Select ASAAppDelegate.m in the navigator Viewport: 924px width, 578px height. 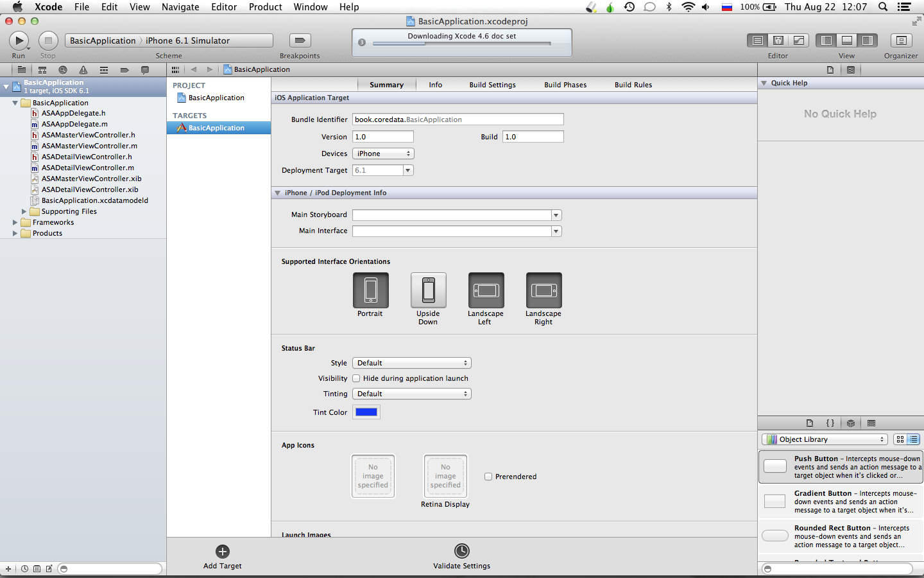tap(74, 124)
